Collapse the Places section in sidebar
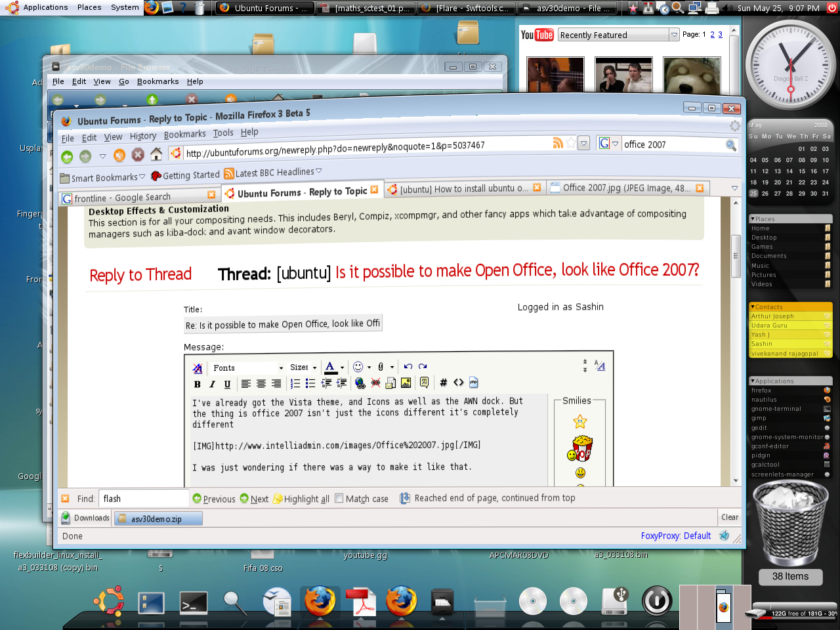Image resolution: width=840 pixels, height=630 pixels. 753,219
